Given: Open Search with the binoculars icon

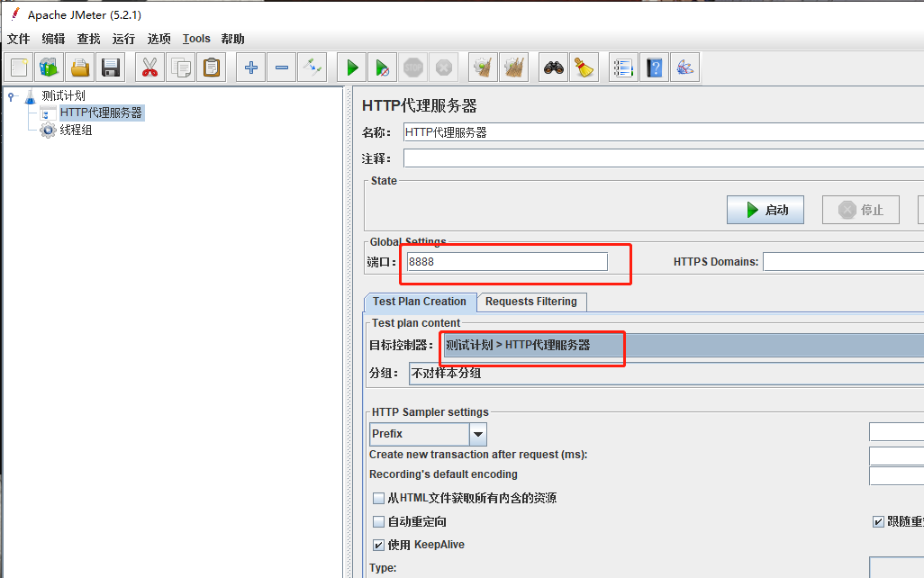Looking at the screenshot, I should (x=553, y=68).
